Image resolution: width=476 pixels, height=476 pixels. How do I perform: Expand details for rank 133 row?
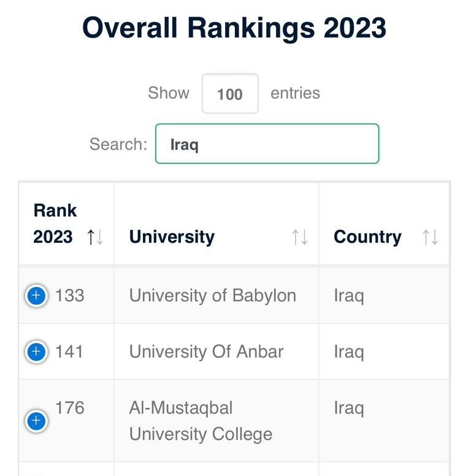(36, 296)
